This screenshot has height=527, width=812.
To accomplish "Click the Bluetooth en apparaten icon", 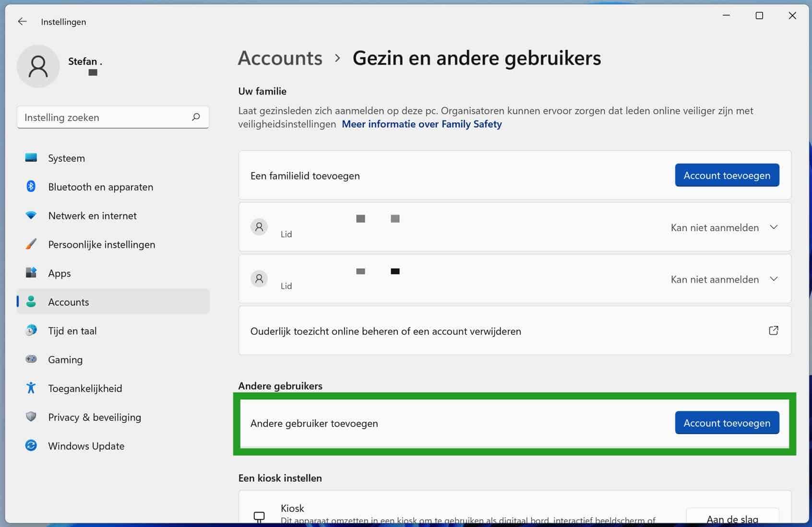I will [x=31, y=186].
